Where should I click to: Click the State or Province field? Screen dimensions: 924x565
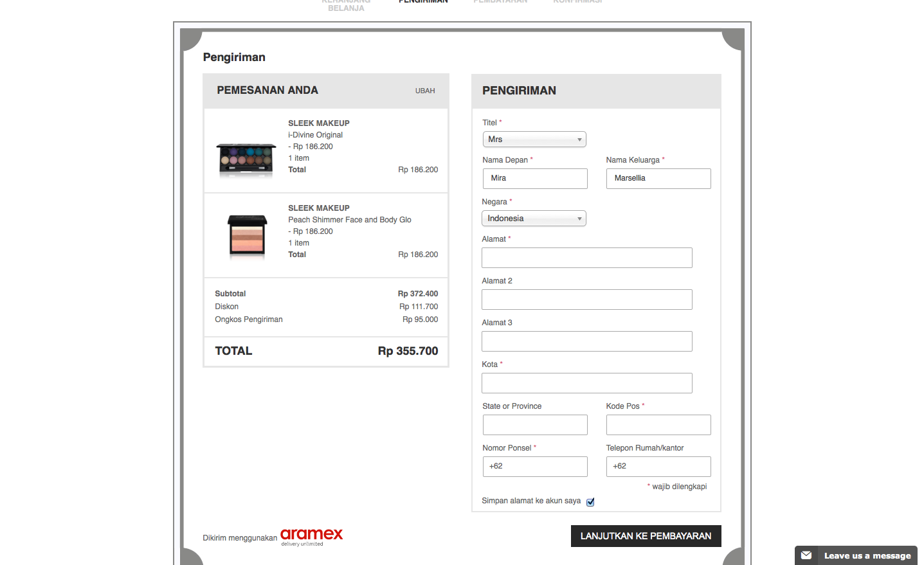coord(535,425)
